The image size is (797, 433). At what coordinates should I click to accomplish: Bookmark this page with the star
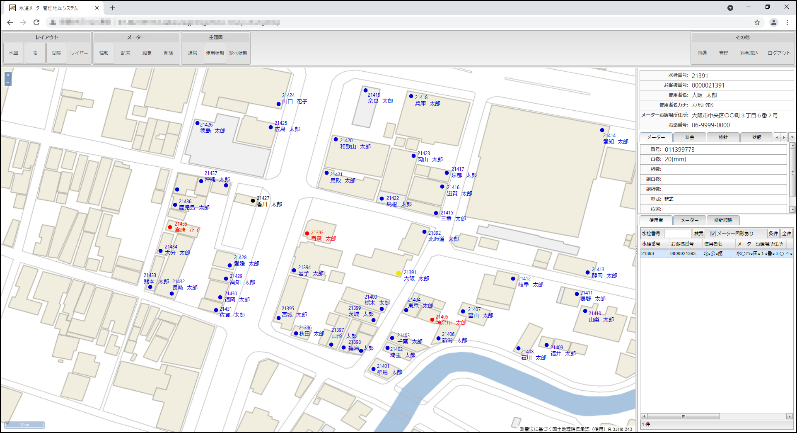pyautogui.click(x=757, y=22)
